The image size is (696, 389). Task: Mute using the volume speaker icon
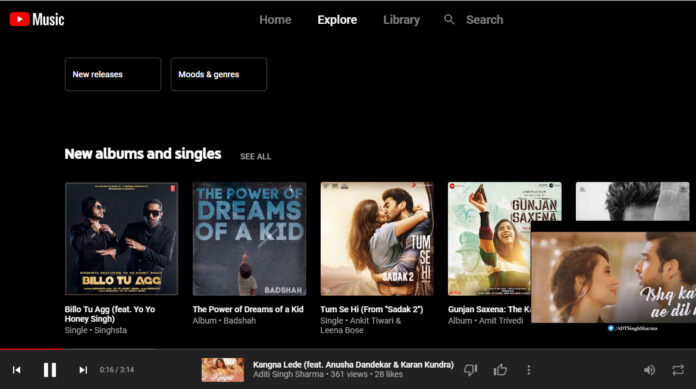(x=649, y=370)
